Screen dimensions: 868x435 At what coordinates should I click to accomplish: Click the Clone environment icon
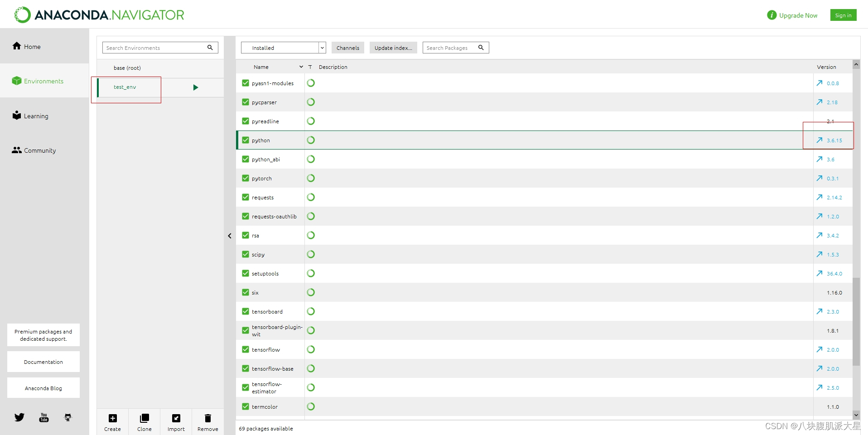(145, 418)
